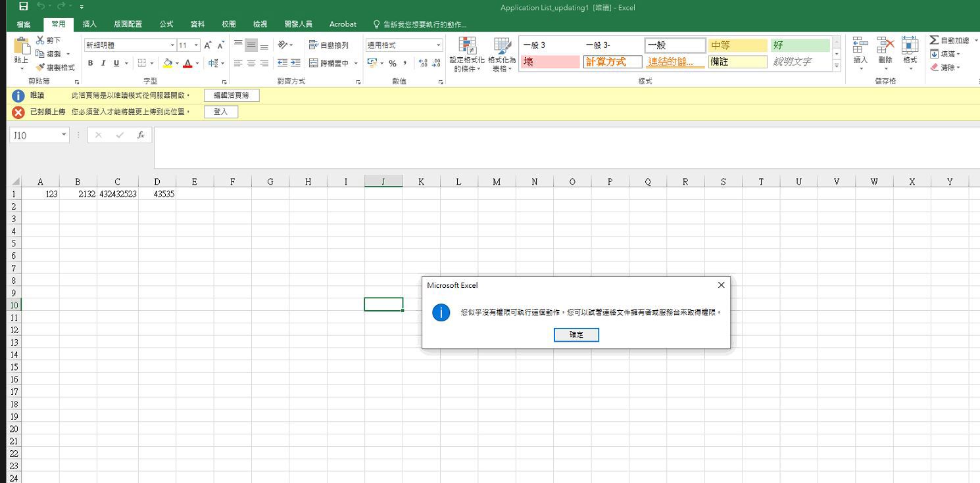Open the number format dropdown (通用格式)

[439, 45]
